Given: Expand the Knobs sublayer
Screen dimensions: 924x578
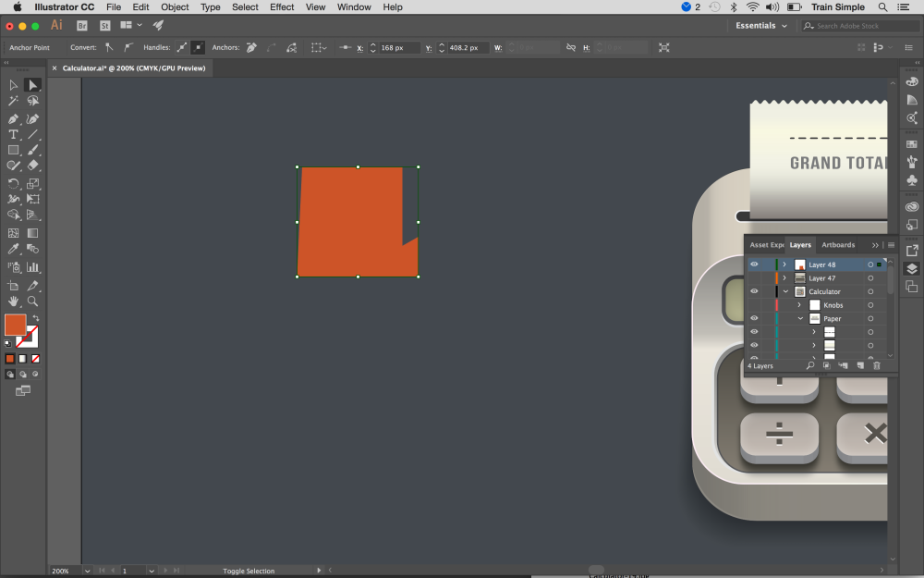Looking at the screenshot, I should tap(799, 305).
